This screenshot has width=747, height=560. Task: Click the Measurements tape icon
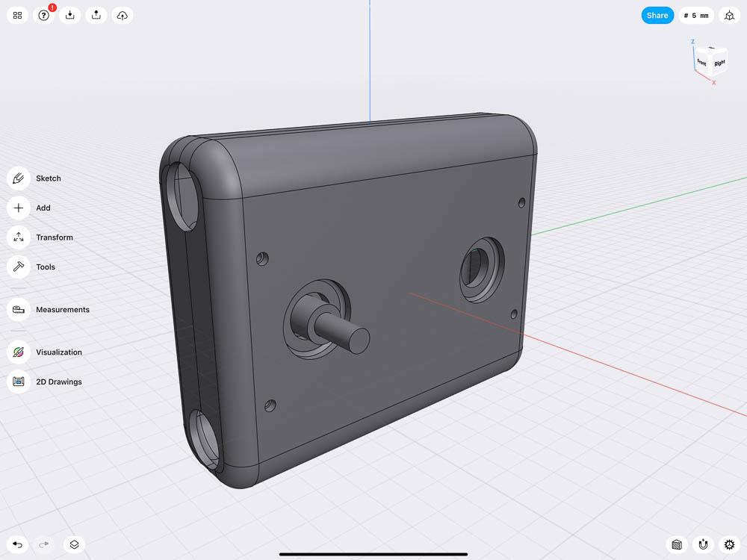click(x=19, y=310)
